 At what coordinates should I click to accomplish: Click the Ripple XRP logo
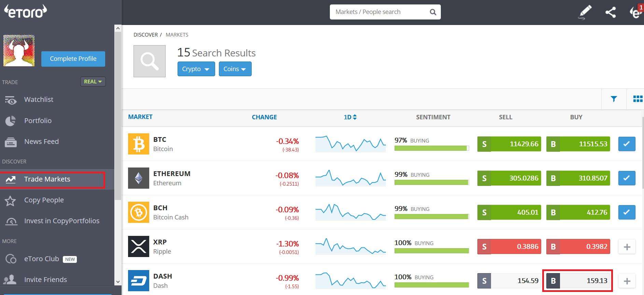pyautogui.click(x=139, y=246)
